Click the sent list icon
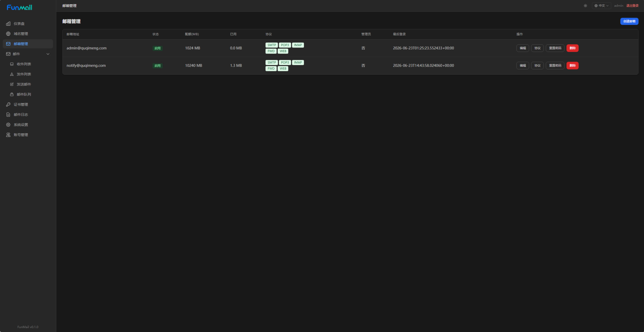The image size is (644, 332). (x=12, y=74)
